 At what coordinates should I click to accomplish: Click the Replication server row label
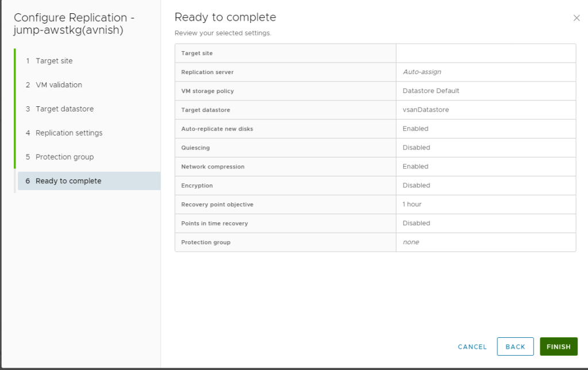(207, 72)
